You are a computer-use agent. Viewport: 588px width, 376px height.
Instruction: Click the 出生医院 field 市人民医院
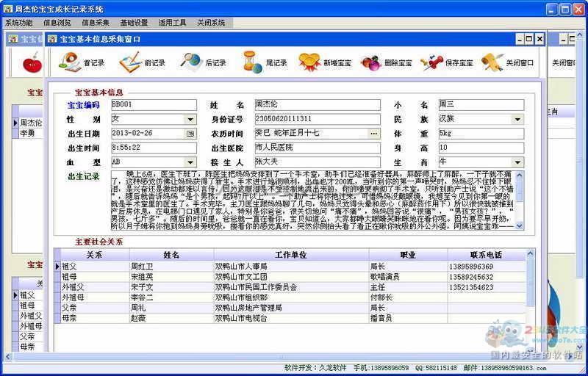click(x=318, y=148)
